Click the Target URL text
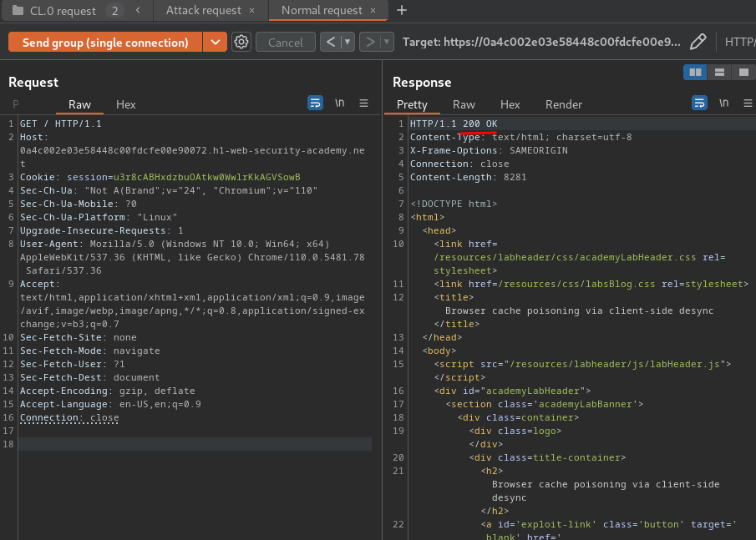This screenshot has width=756, height=540. click(541, 42)
